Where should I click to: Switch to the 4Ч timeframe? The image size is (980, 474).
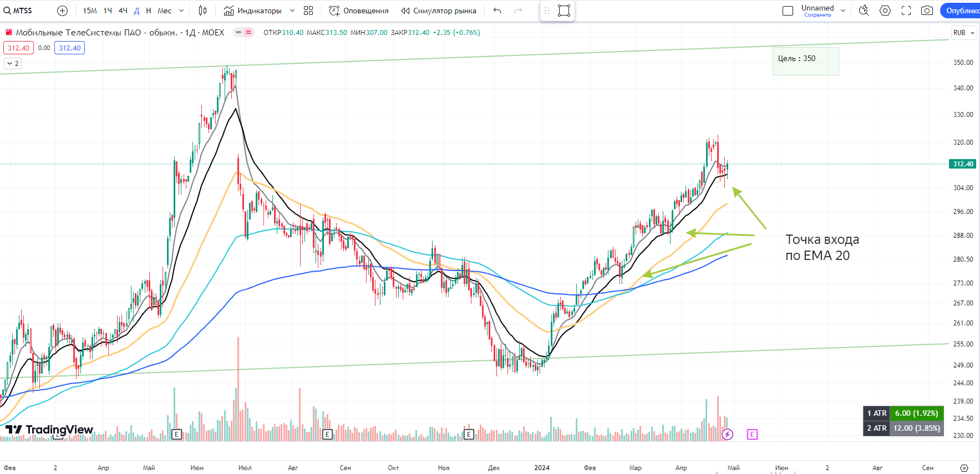coord(123,11)
